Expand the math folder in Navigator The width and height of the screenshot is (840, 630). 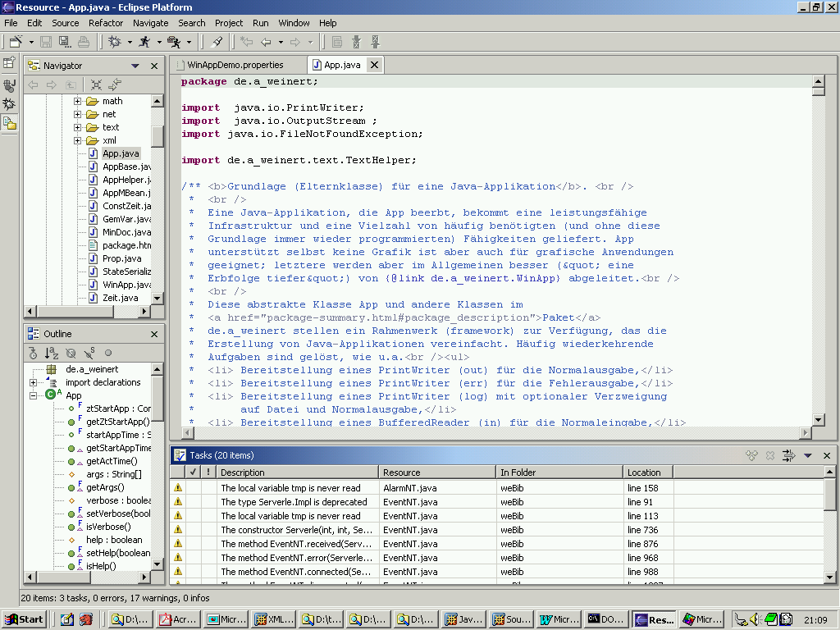coord(78,102)
